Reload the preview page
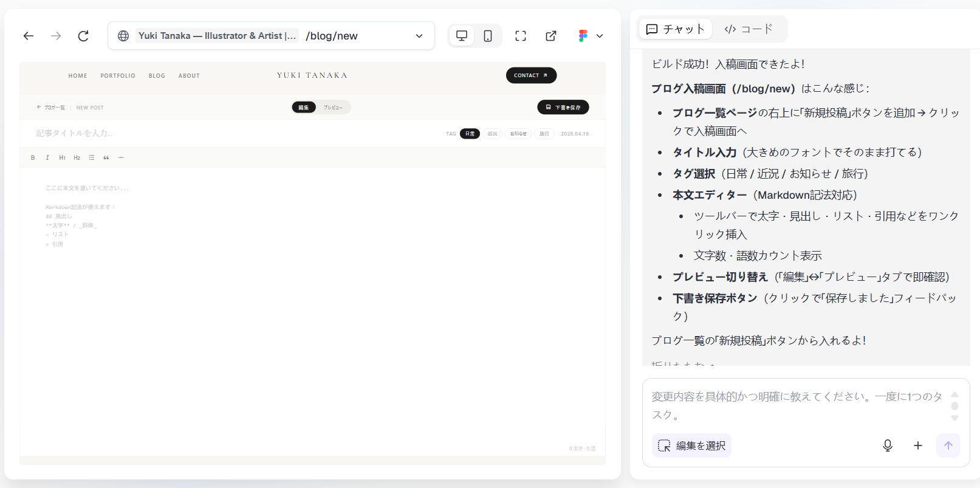980x488 pixels. 83,36
